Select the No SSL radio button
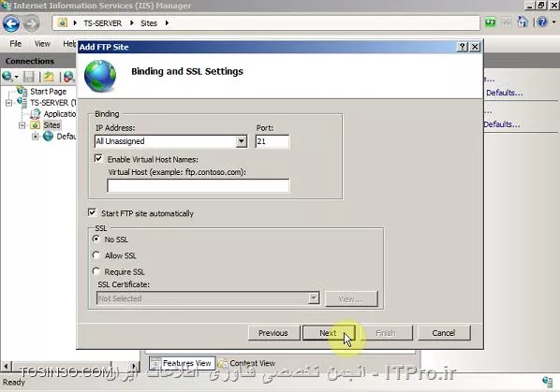Viewport: 560px width, 392px height. tap(96, 239)
